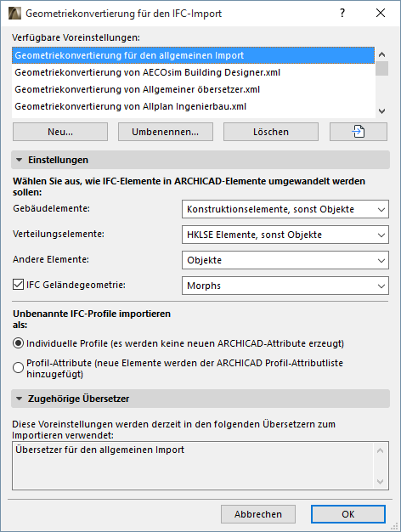Click the import preset file icon button
The width and height of the screenshot is (401, 532).
point(359,132)
